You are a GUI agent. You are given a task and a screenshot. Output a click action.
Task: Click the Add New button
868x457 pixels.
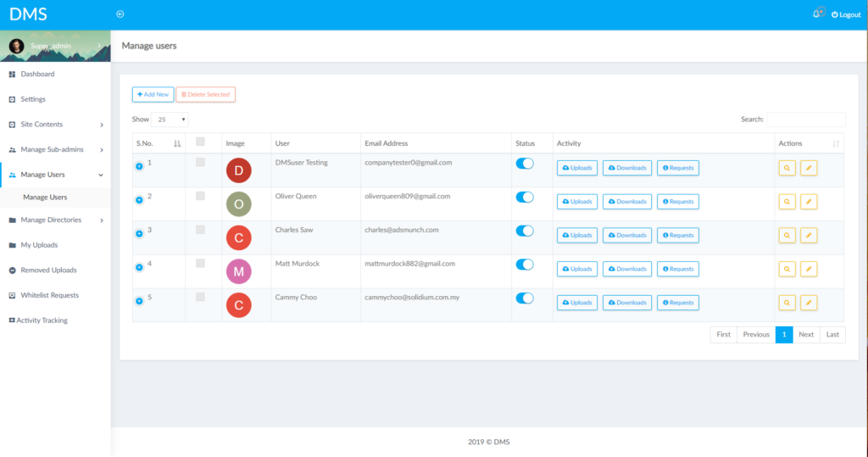[153, 95]
